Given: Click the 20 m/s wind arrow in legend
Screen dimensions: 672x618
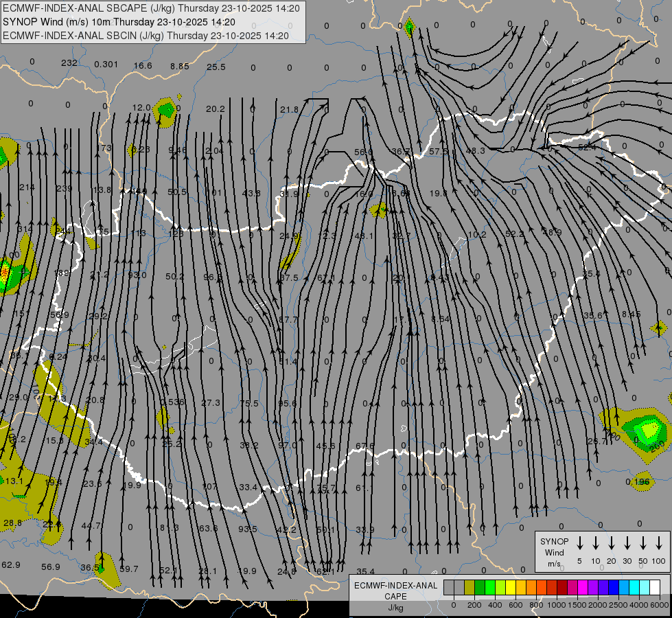Looking at the screenshot, I should click(611, 543).
